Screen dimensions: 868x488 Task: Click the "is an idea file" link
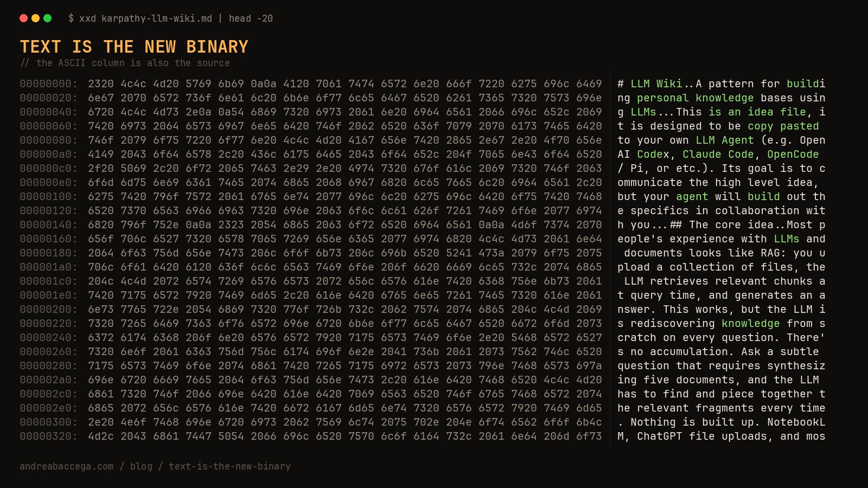pyautogui.click(x=758, y=112)
